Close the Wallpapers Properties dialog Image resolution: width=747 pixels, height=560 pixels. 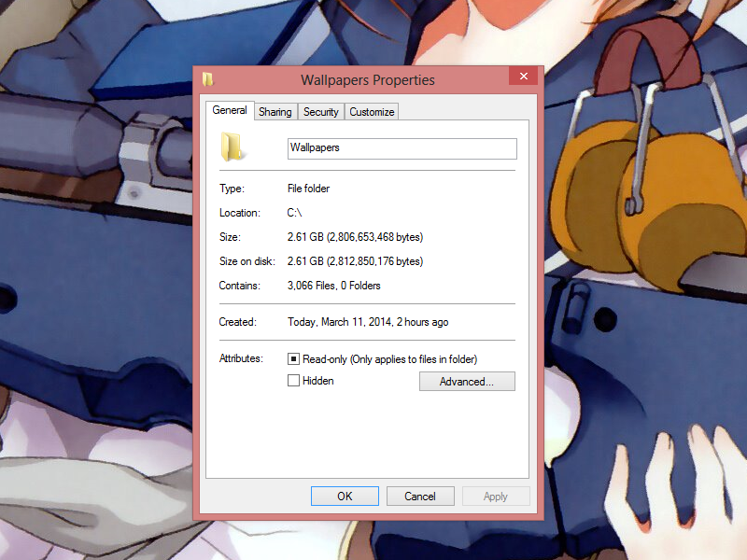coord(524,77)
